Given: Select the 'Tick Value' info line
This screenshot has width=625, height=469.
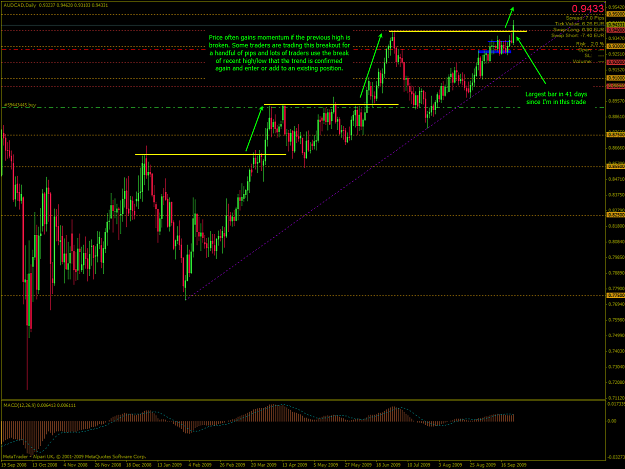Looking at the screenshot, I should click(579, 24).
